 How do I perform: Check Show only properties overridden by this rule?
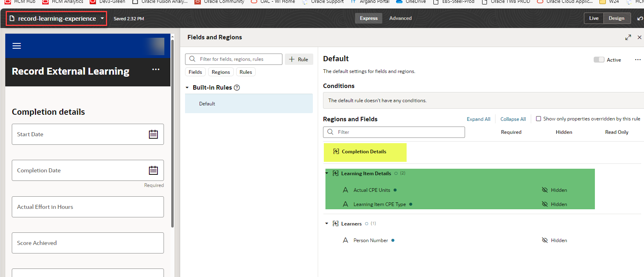[538, 119]
